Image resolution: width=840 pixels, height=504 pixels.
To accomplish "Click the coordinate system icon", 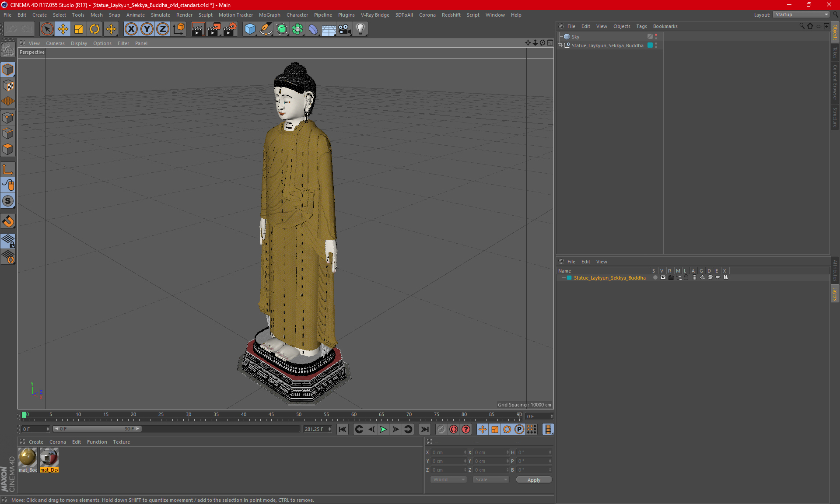I will (179, 29).
